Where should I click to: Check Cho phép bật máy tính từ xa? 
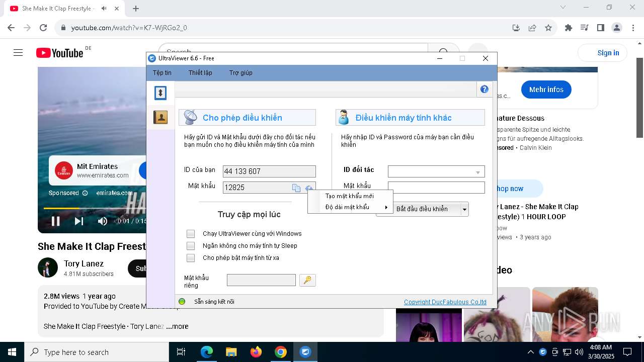click(191, 258)
